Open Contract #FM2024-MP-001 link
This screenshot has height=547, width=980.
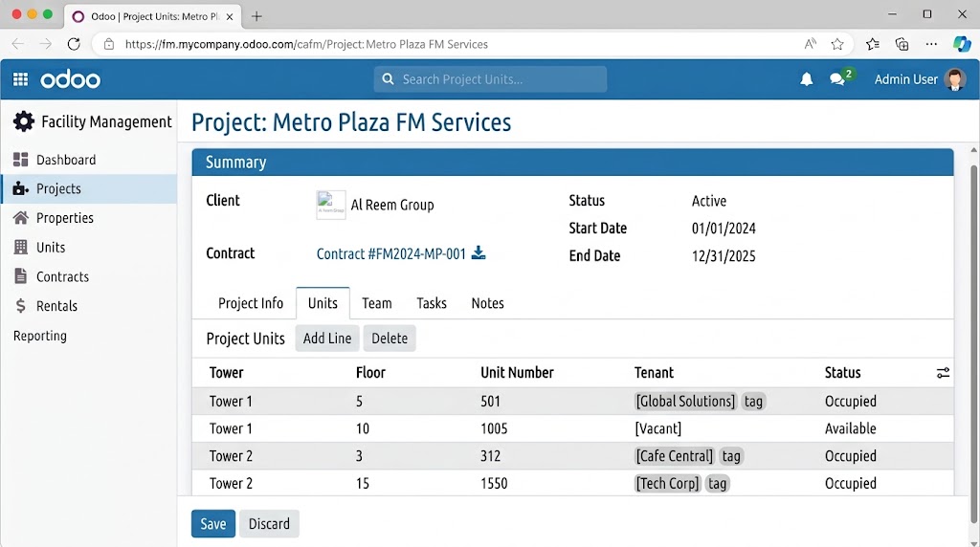click(391, 254)
